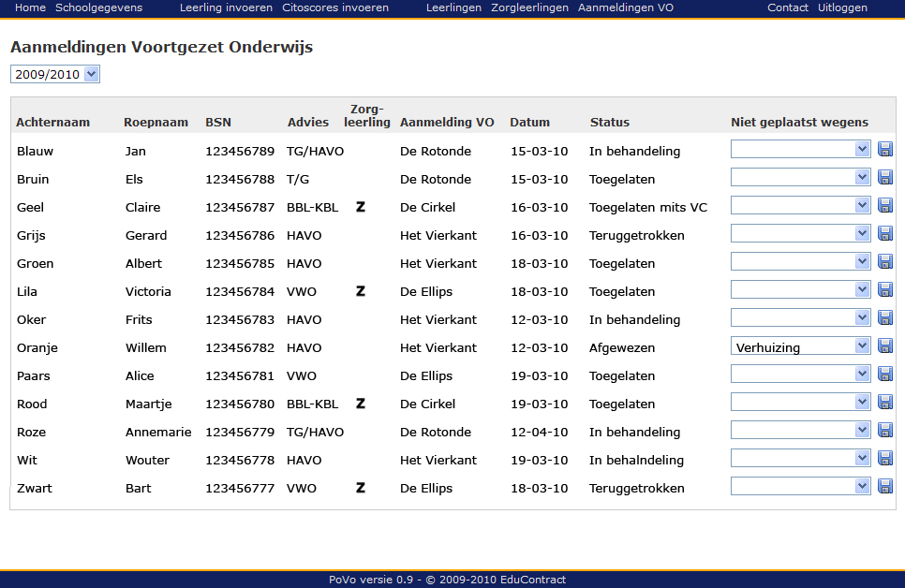Screen dimensions: 905x588
Task: Click the Zorgleerling column header
Action: click(x=367, y=115)
